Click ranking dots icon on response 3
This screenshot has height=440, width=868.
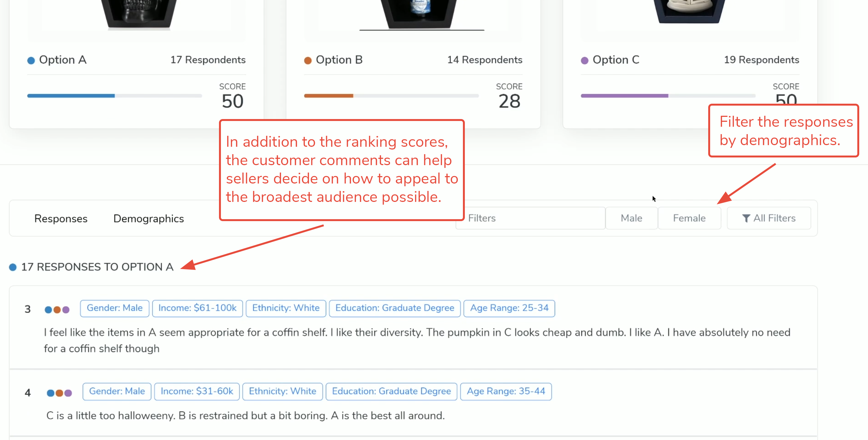tap(57, 309)
